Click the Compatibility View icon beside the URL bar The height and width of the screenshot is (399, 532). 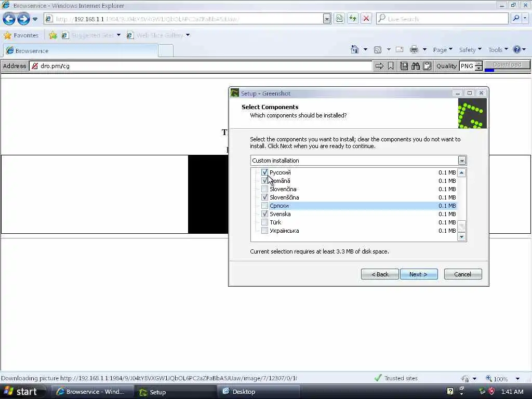tap(339, 19)
